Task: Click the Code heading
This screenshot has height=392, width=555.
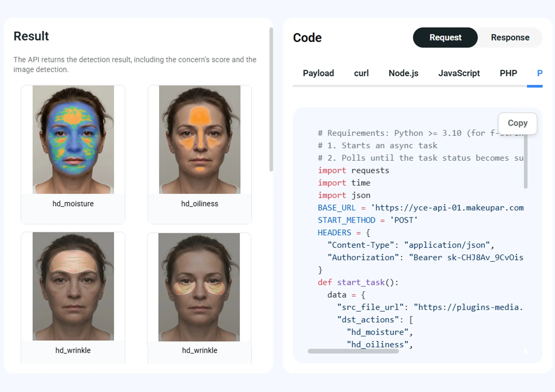Action: click(307, 38)
